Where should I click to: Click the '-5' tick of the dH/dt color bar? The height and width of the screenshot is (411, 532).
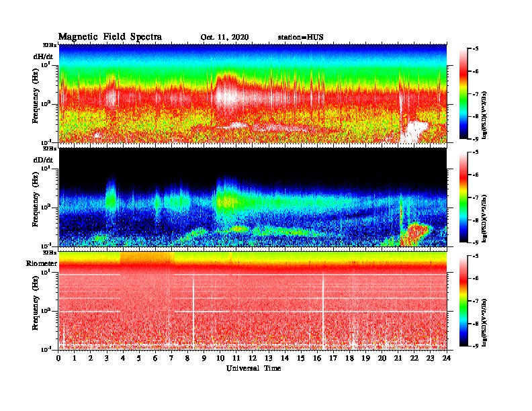pos(476,49)
